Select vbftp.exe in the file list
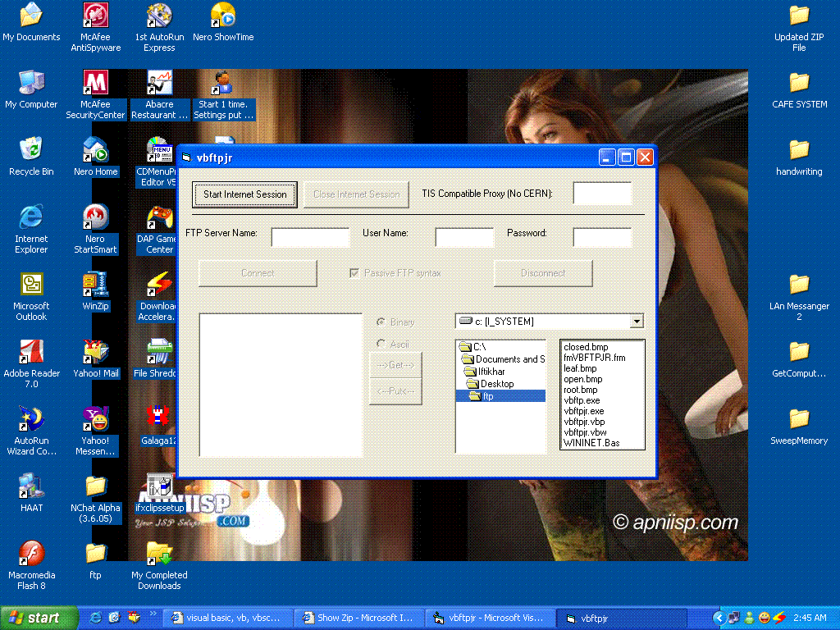The width and height of the screenshot is (840, 630). 582,400
